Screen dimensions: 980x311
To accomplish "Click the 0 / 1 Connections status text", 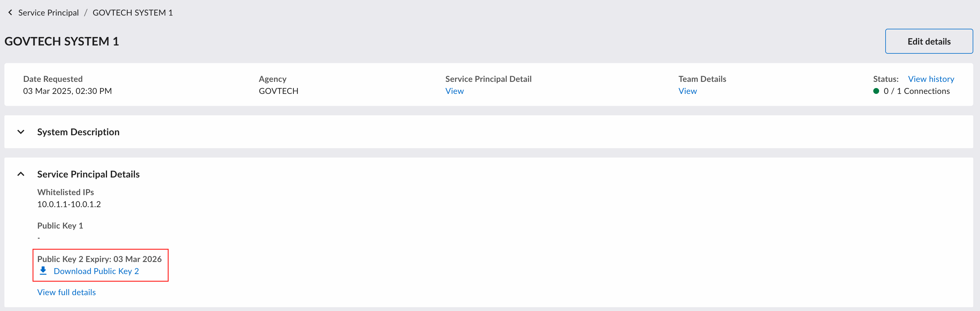I will [x=916, y=91].
